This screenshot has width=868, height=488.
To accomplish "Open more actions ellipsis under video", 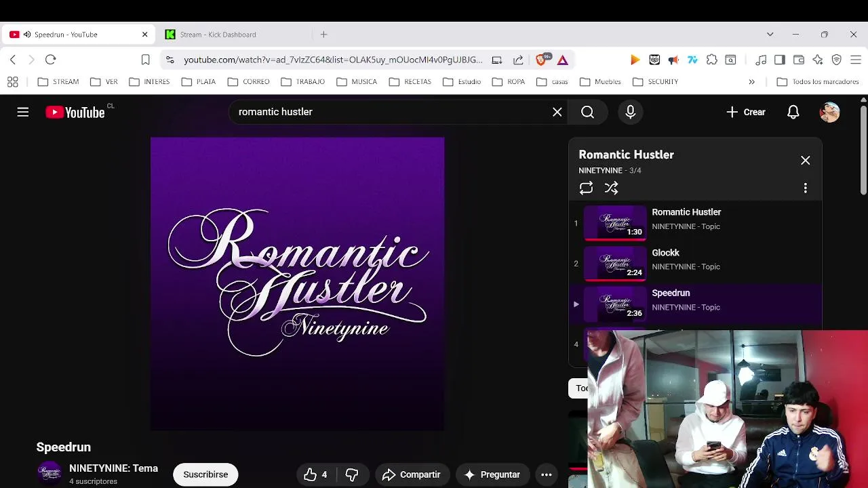I will pos(547,474).
